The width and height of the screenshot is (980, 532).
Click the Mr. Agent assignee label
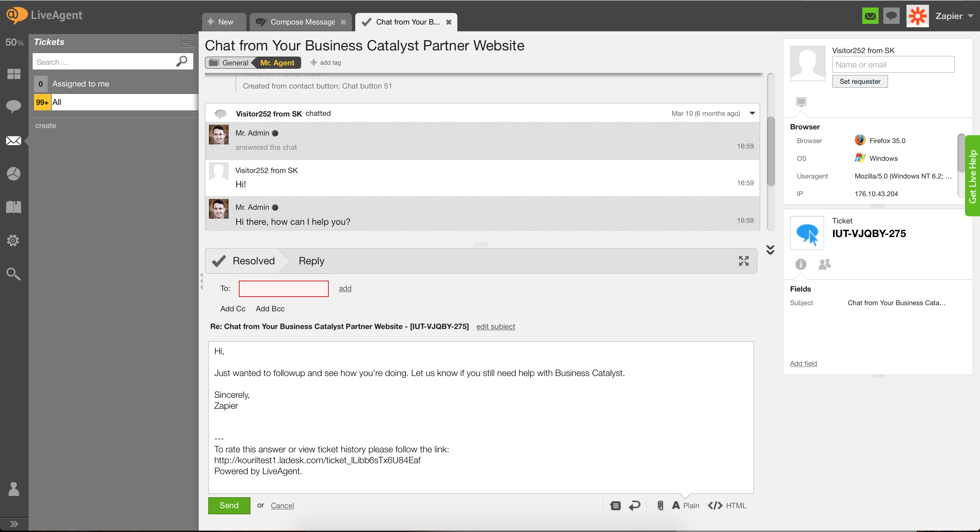[277, 63]
